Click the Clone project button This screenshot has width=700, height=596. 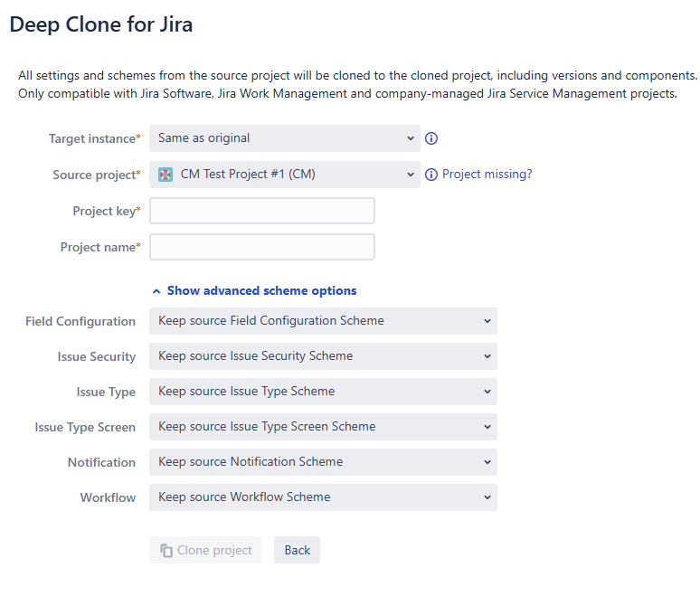205,550
